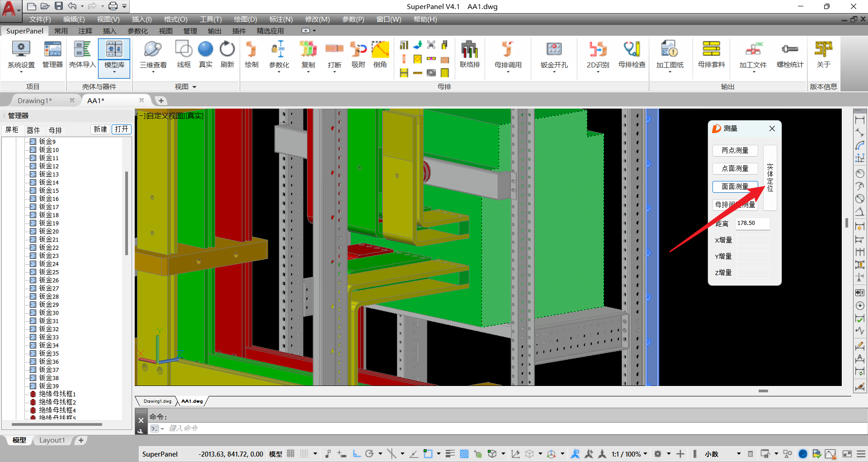Open the 关于 about info
868x462 pixels.
point(823,55)
